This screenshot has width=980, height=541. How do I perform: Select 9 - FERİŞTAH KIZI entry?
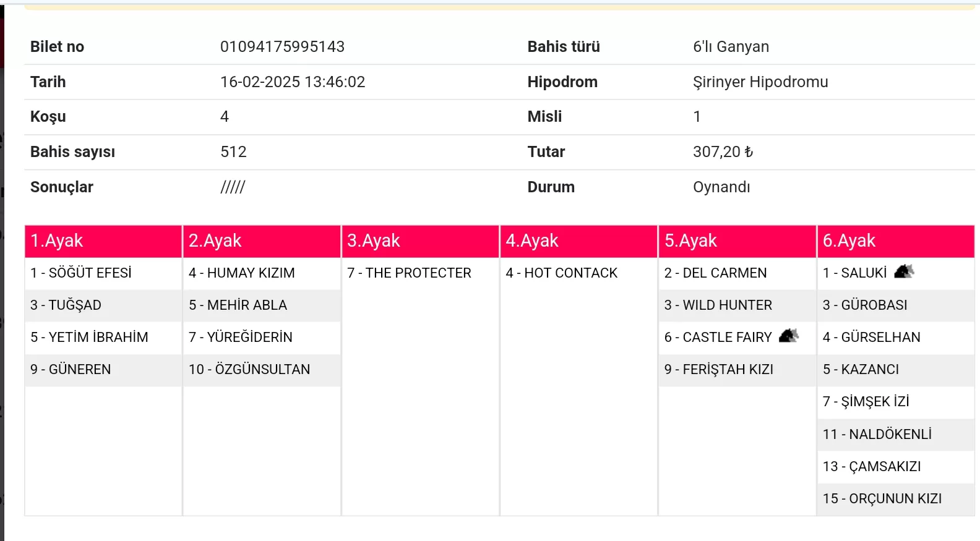tap(718, 369)
